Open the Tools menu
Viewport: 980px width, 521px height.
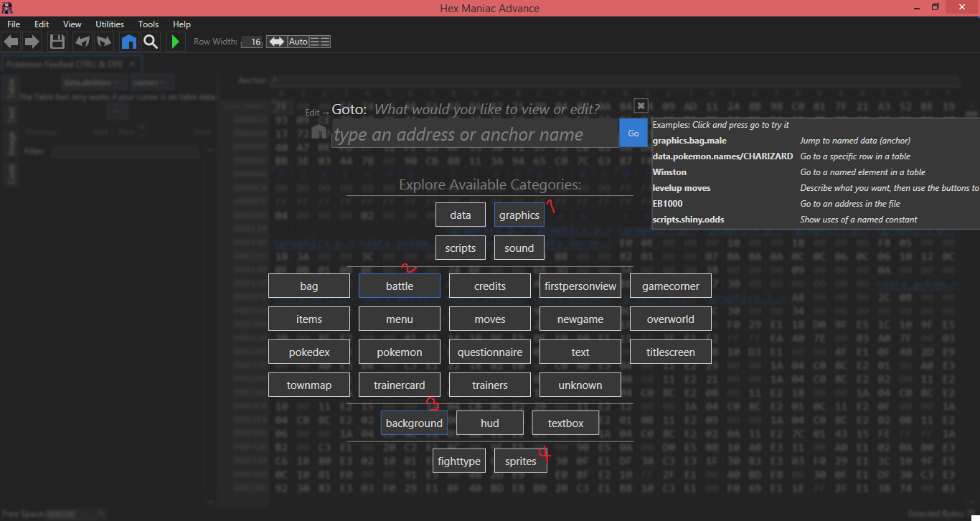coord(149,24)
